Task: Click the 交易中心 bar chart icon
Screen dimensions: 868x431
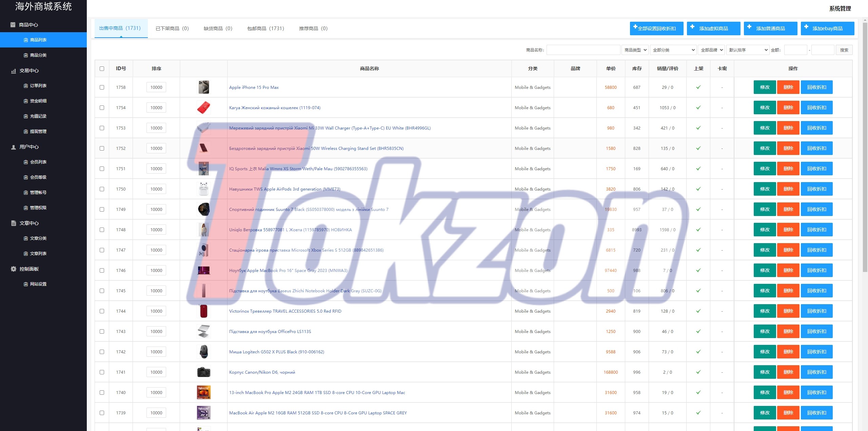Action: coord(14,71)
